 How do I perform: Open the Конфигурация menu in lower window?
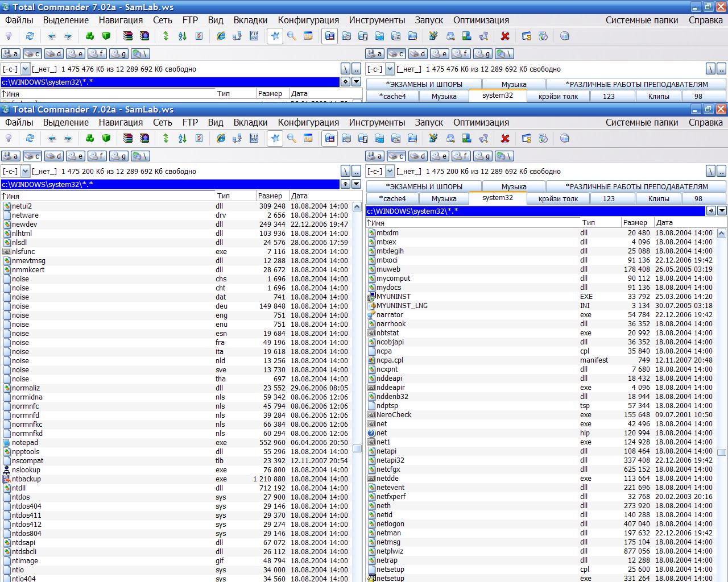pos(308,122)
